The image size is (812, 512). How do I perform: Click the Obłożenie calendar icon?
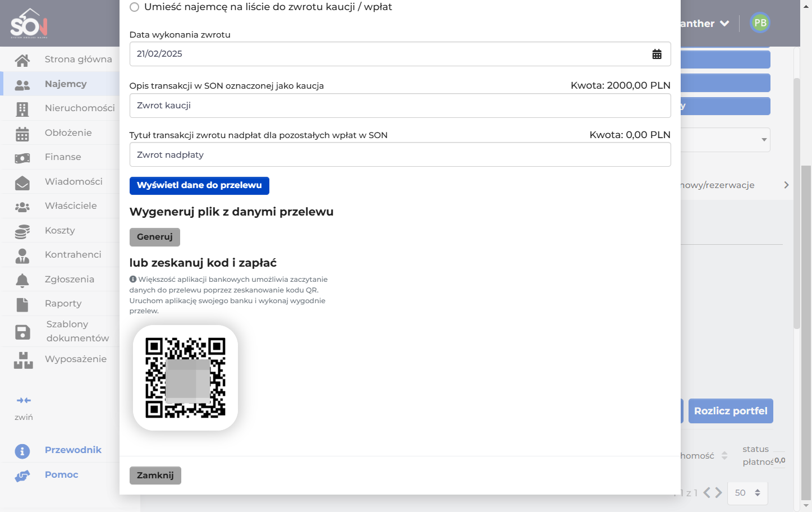tap(22, 133)
